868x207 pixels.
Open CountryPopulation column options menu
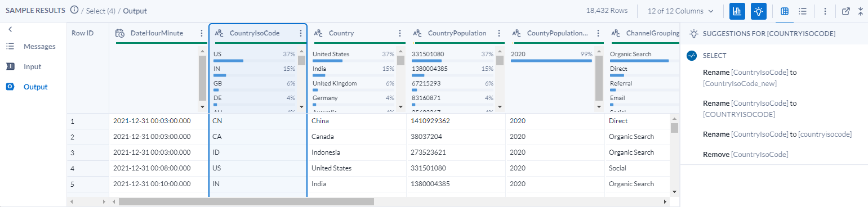click(499, 33)
